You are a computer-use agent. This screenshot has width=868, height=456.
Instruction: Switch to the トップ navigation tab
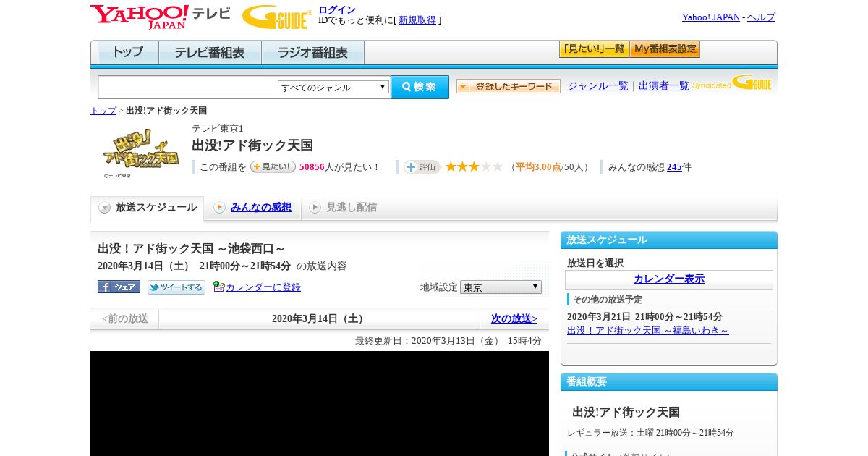click(x=128, y=53)
